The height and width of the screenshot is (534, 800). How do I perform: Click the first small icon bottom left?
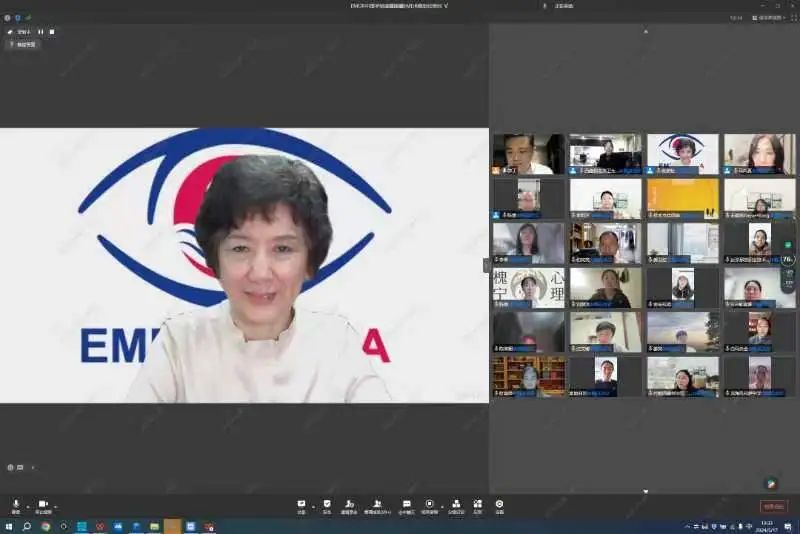(10, 467)
